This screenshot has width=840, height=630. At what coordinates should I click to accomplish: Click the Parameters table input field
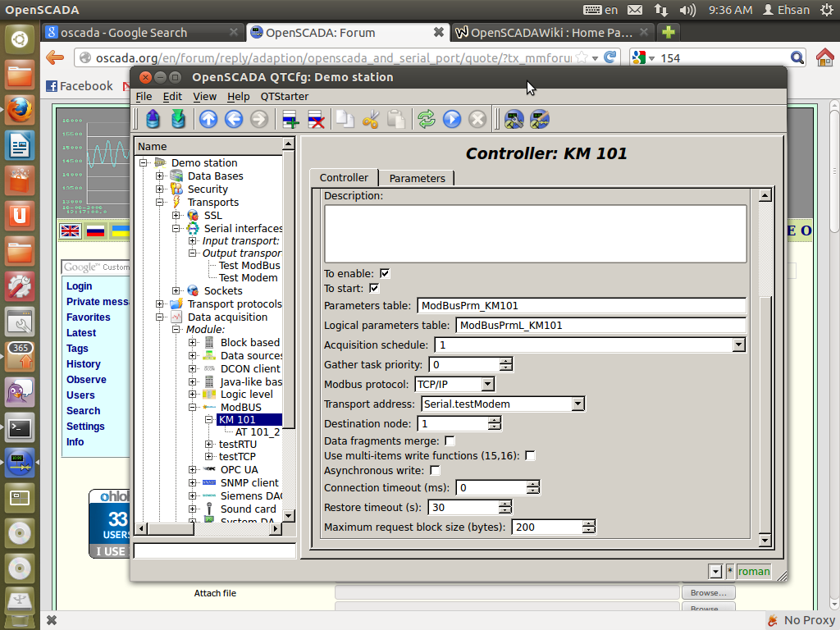pyautogui.click(x=581, y=306)
